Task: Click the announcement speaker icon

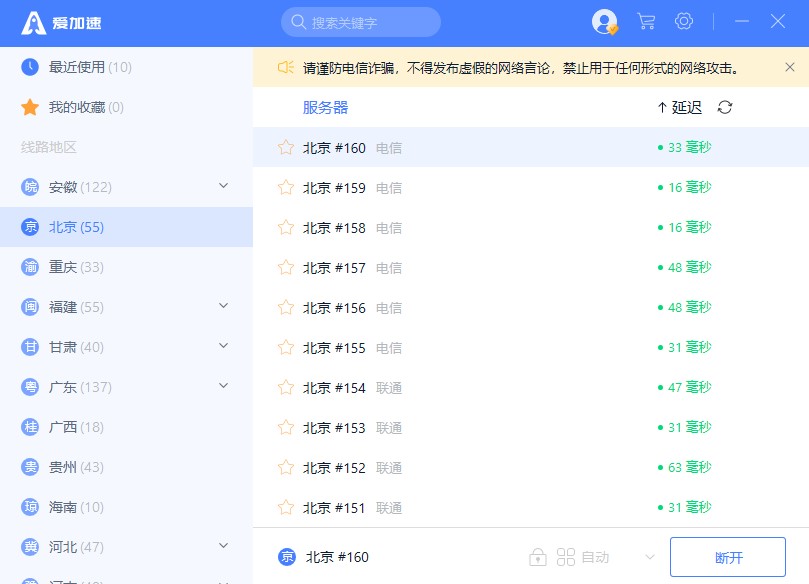Action: pyautogui.click(x=285, y=68)
